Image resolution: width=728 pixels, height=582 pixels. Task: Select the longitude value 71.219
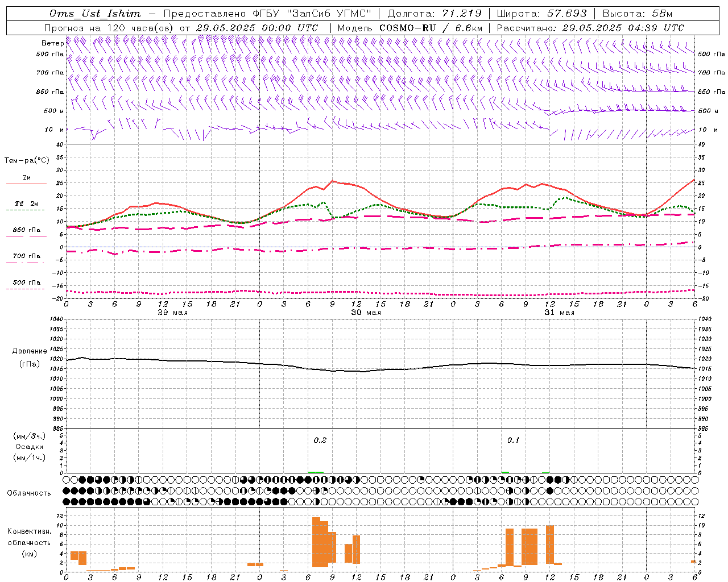[461, 14]
